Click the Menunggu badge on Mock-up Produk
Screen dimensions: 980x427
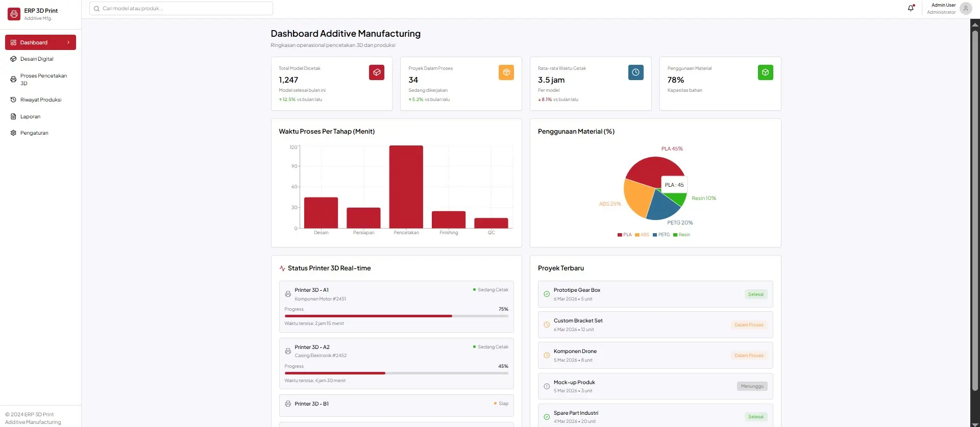(x=752, y=386)
